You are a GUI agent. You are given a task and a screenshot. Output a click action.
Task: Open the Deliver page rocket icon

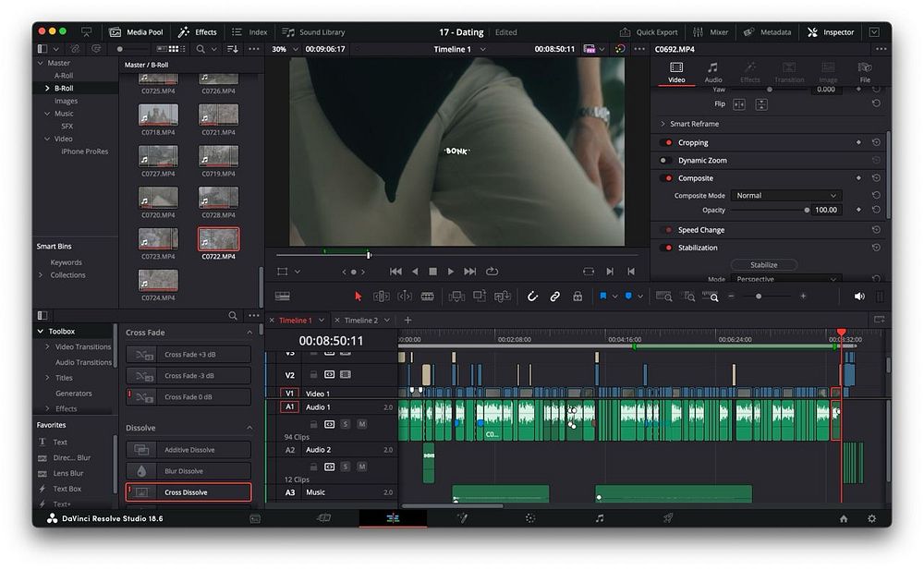tap(667, 519)
